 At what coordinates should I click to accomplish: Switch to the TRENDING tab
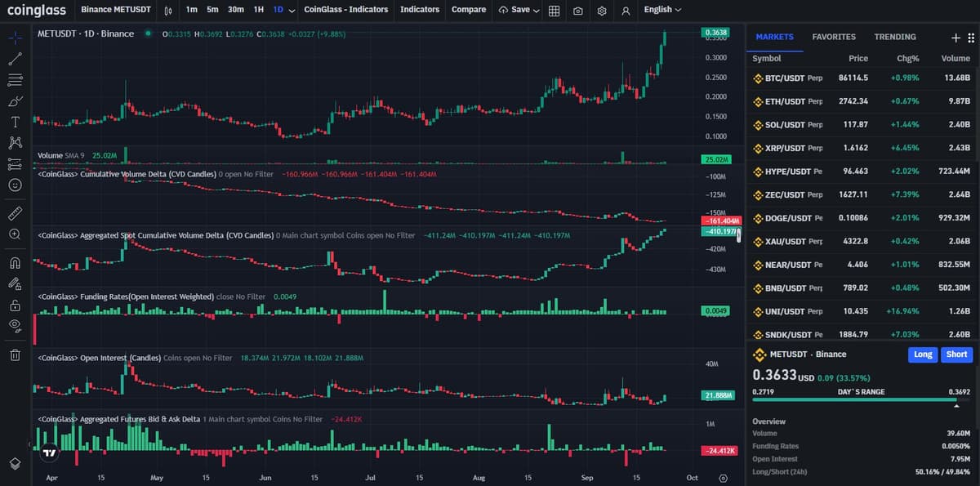click(x=895, y=37)
